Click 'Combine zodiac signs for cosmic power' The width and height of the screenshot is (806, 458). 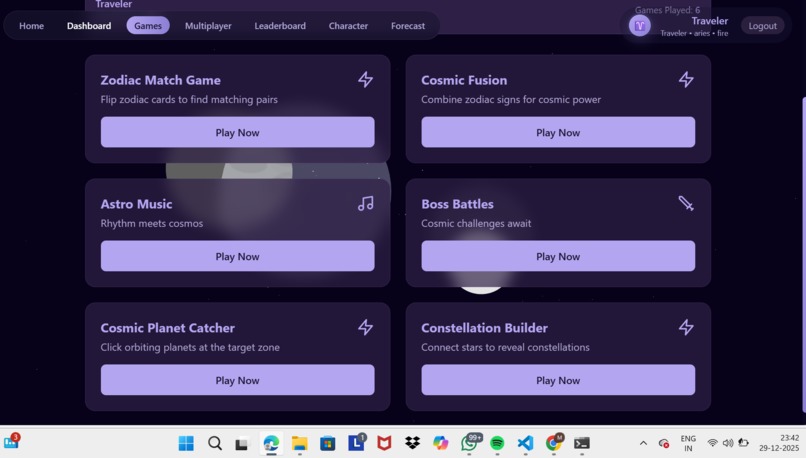(511, 100)
